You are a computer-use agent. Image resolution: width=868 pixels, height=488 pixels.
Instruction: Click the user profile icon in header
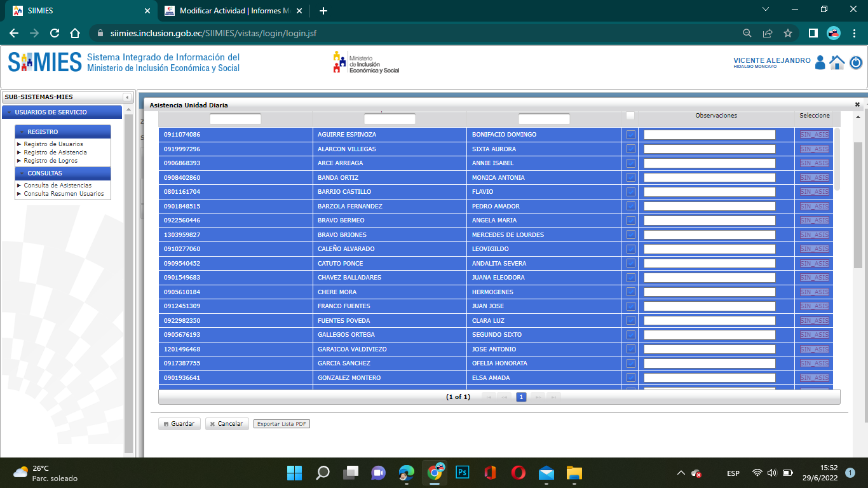click(820, 62)
